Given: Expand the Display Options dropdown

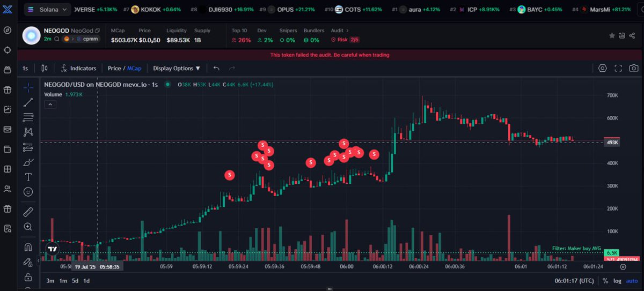Looking at the screenshot, I should coord(177,68).
